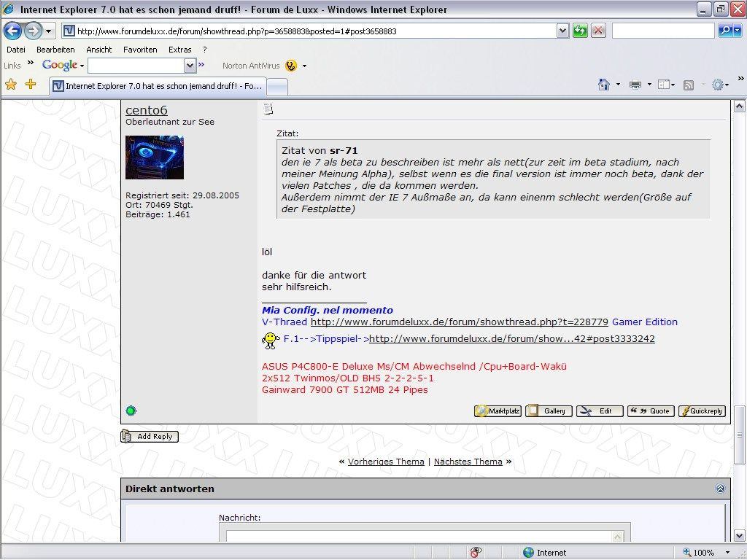Open the Norton AntiVirus dropdown arrow
The height and width of the screenshot is (560, 747).
click(305, 66)
